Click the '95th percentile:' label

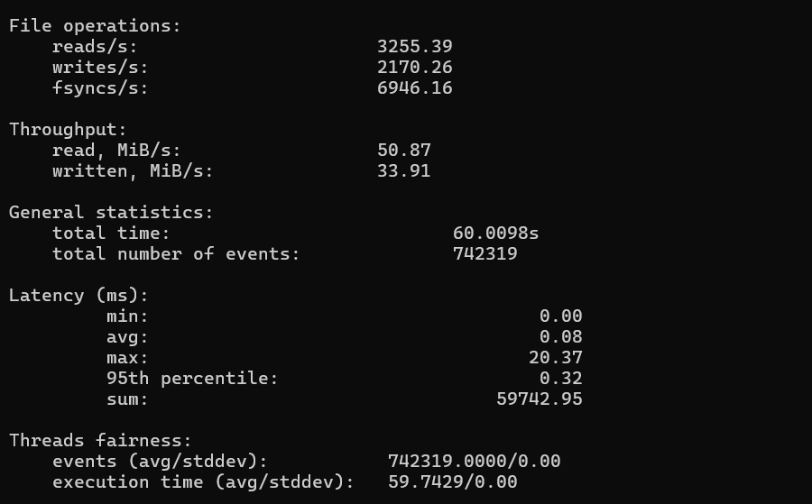pyautogui.click(x=192, y=379)
